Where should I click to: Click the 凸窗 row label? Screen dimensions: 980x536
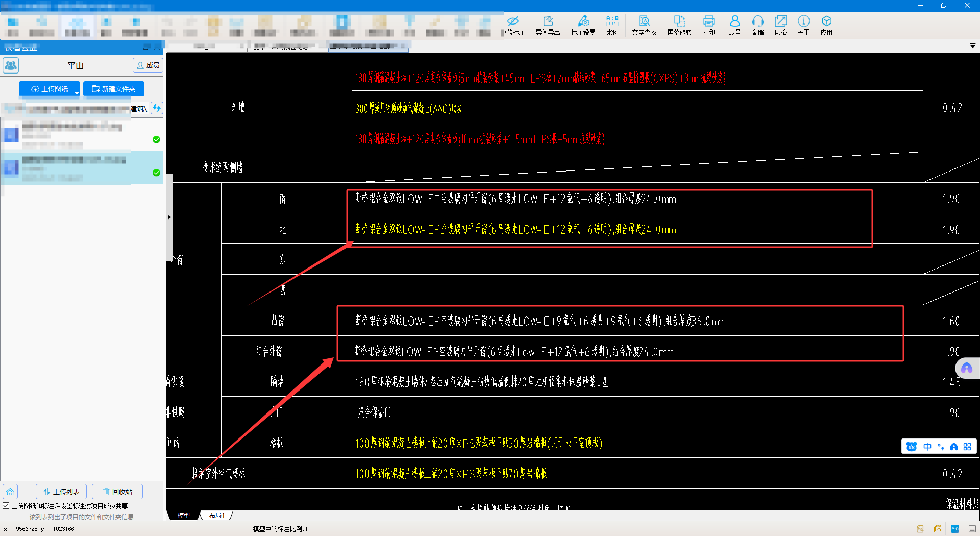pos(278,321)
